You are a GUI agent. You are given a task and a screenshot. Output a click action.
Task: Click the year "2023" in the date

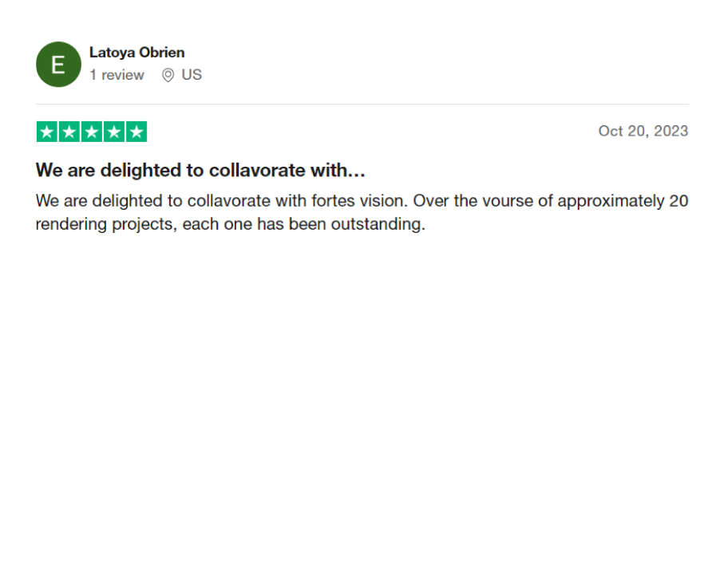coord(671,131)
